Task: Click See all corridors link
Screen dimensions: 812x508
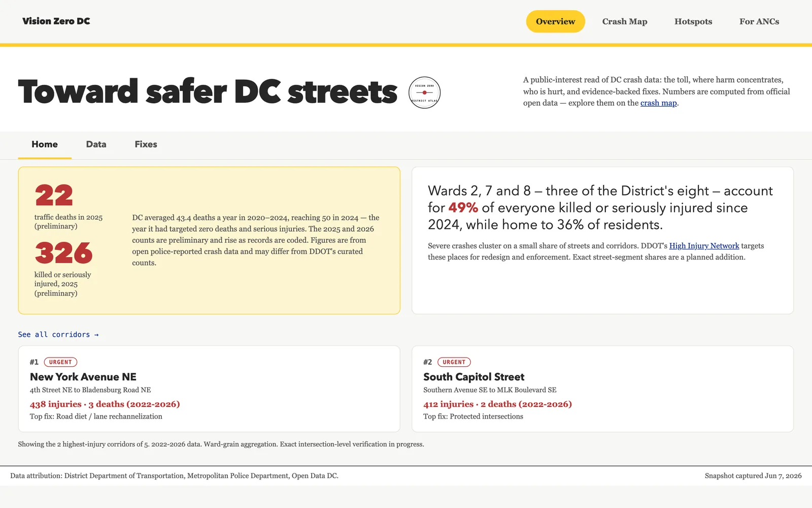Action: pyautogui.click(x=58, y=334)
